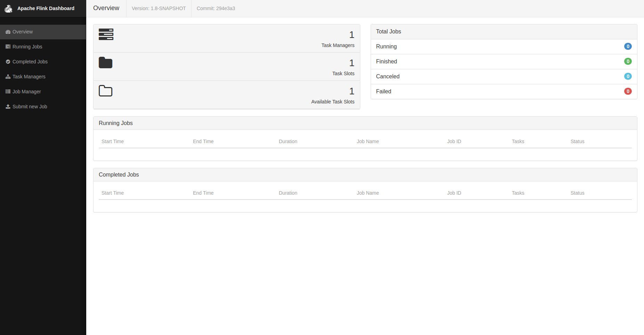Image resolution: width=644 pixels, height=335 pixels.
Task: Click the Overview dashboard gauge icon
Action: coord(8,32)
